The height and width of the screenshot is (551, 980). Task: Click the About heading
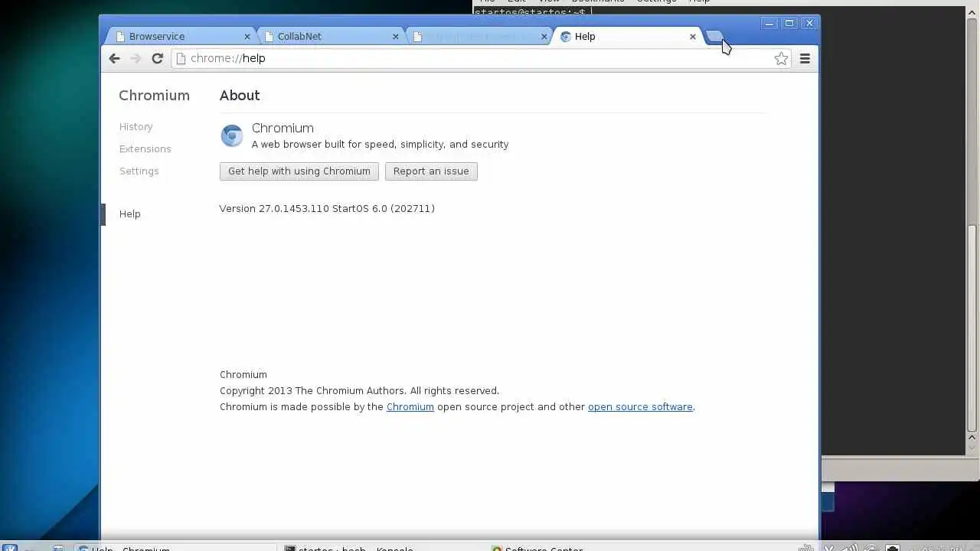tap(240, 95)
